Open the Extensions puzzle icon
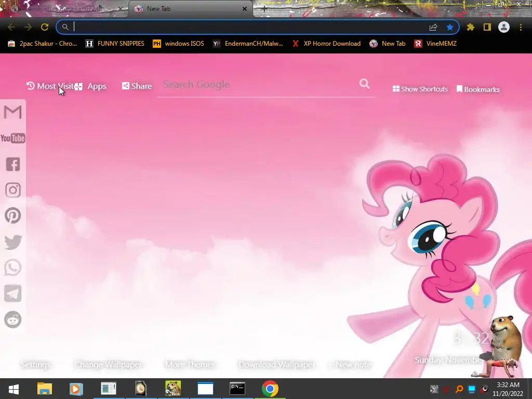Image resolution: width=532 pixels, height=399 pixels. click(x=471, y=27)
